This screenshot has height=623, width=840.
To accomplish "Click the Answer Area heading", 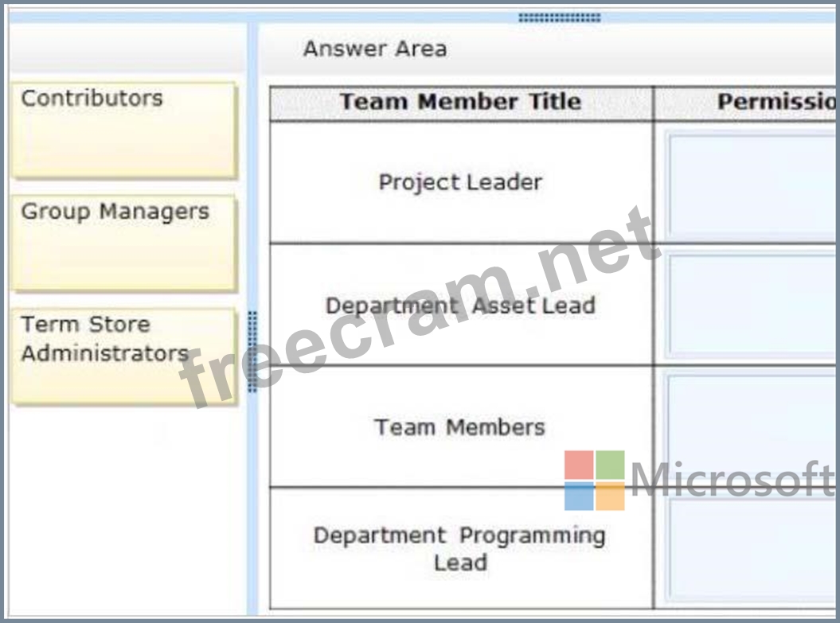I will (x=374, y=49).
